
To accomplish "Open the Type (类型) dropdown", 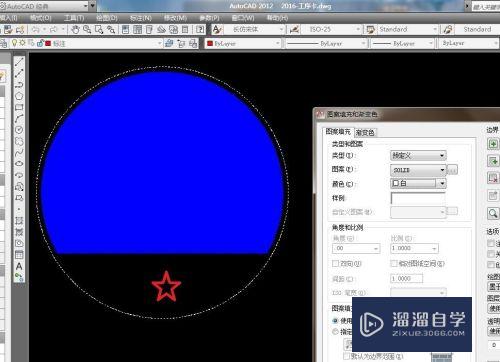I will pos(418,155).
